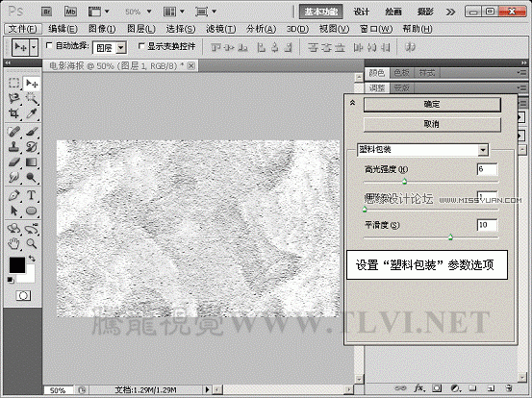
Task: Click the layer styles fx icon
Action: pos(419,387)
